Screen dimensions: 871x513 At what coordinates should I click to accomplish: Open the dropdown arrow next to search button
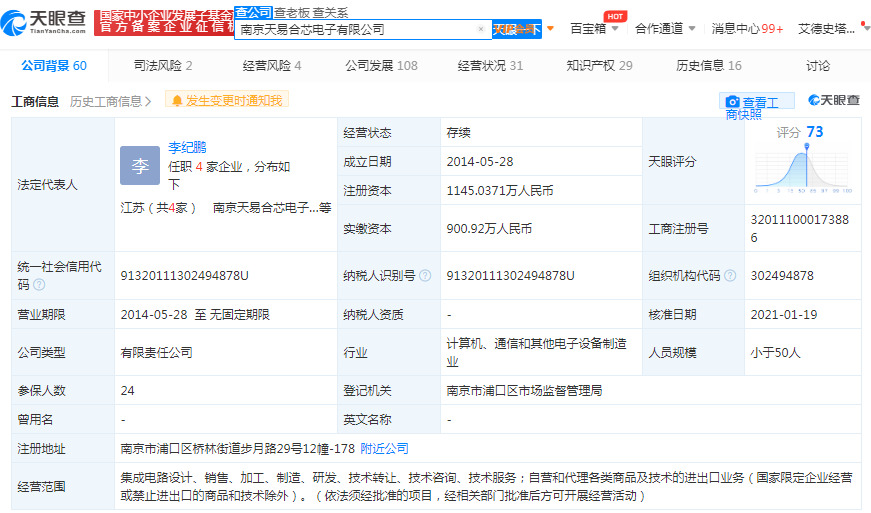click(x=550, y=28)
